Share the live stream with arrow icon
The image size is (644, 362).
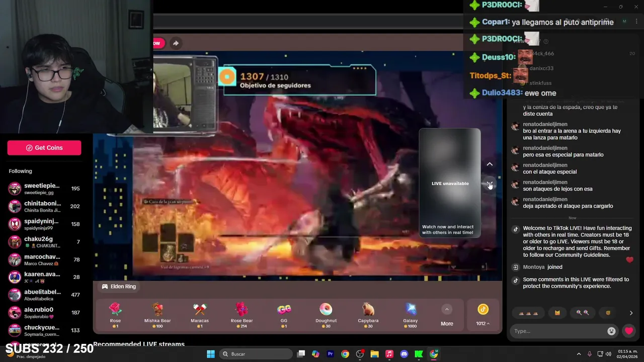[x=176, y=43]
